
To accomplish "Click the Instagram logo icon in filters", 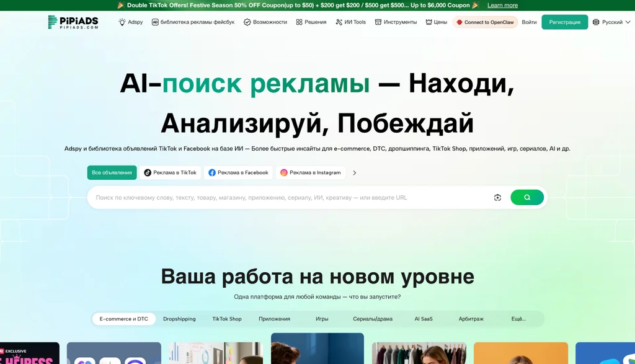I will pos(284,172).
